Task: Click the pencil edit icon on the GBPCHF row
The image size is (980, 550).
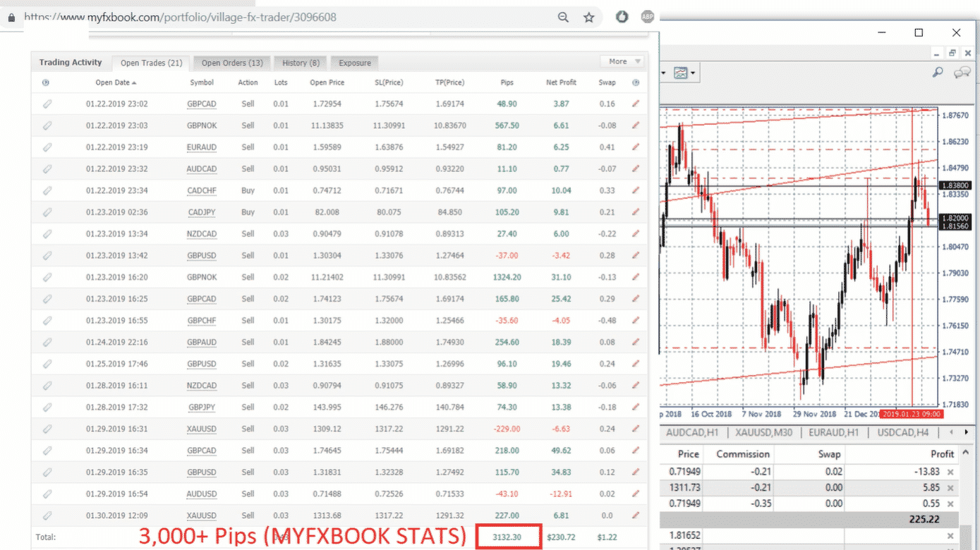Action: pos(636,320)
